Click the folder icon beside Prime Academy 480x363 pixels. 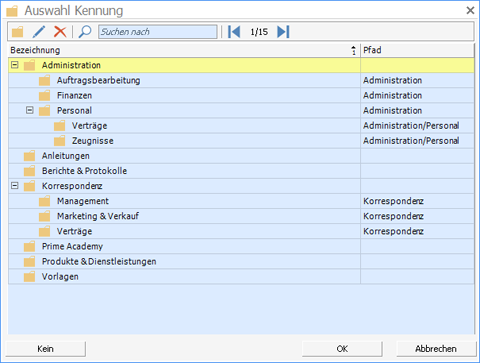pyautogui.click(x=29, y=246)
